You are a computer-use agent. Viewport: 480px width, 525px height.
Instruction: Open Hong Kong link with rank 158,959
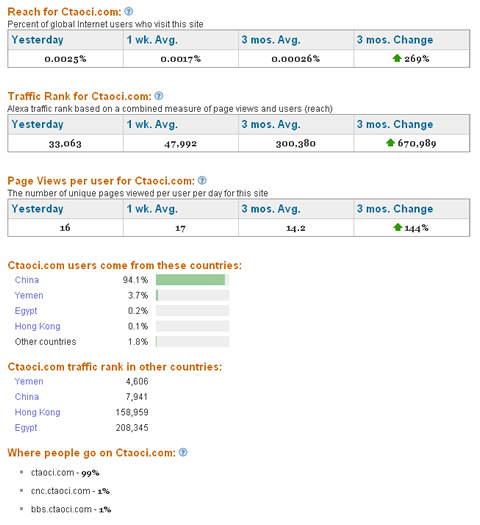click(x=37, y=412)
